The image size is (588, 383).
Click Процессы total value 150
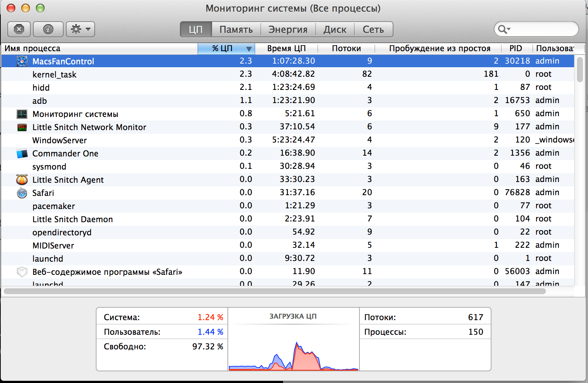[476, 332]
